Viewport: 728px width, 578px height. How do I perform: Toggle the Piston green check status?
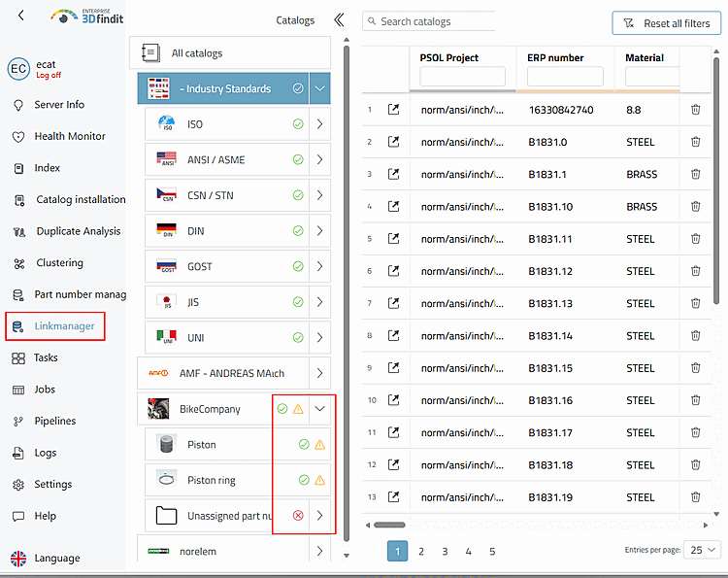pos(304,445)
